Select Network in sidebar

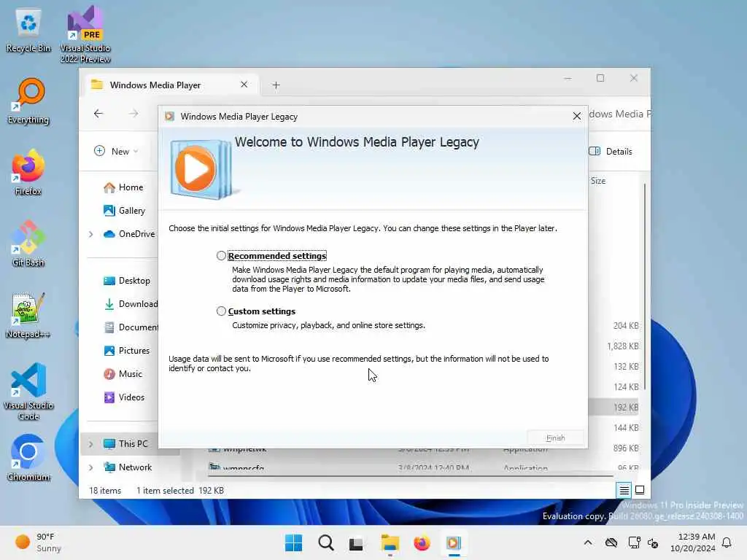128,467
